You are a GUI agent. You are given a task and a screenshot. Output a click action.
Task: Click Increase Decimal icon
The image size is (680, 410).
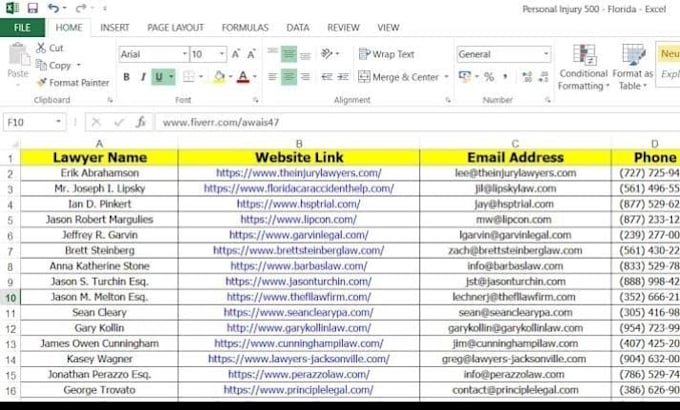pos(527,77)
